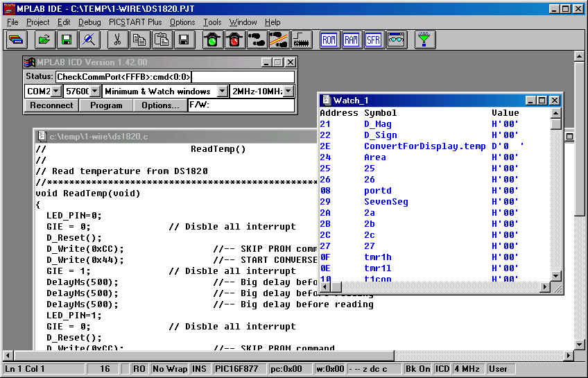Screen dimensions: 588x378
Task: Run program with green traffic light icon
Action: point(213,40)
